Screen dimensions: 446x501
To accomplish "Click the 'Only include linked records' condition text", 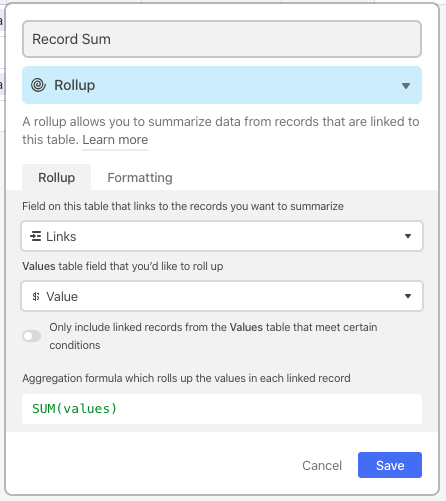I will [x=213, y=336].
